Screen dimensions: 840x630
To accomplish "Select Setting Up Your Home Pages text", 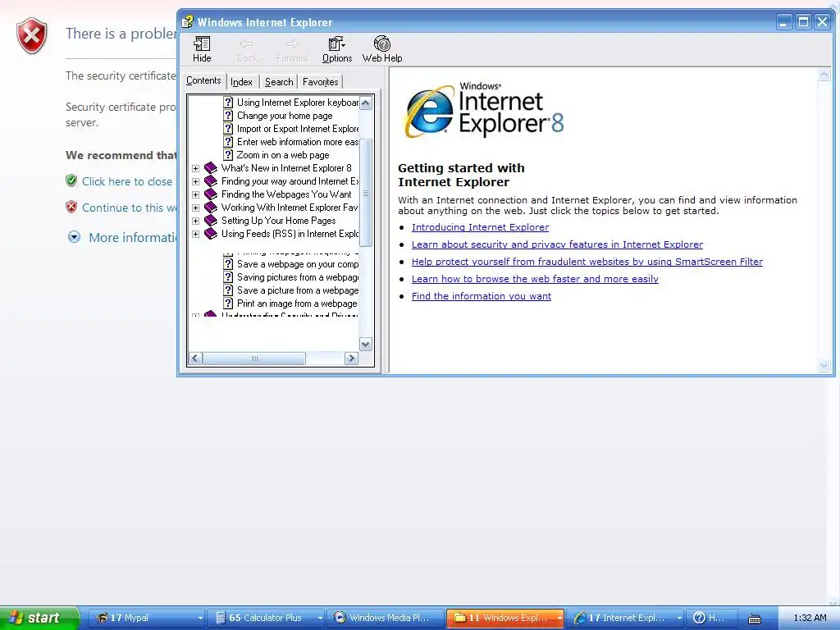I will [x=279, y=221].
